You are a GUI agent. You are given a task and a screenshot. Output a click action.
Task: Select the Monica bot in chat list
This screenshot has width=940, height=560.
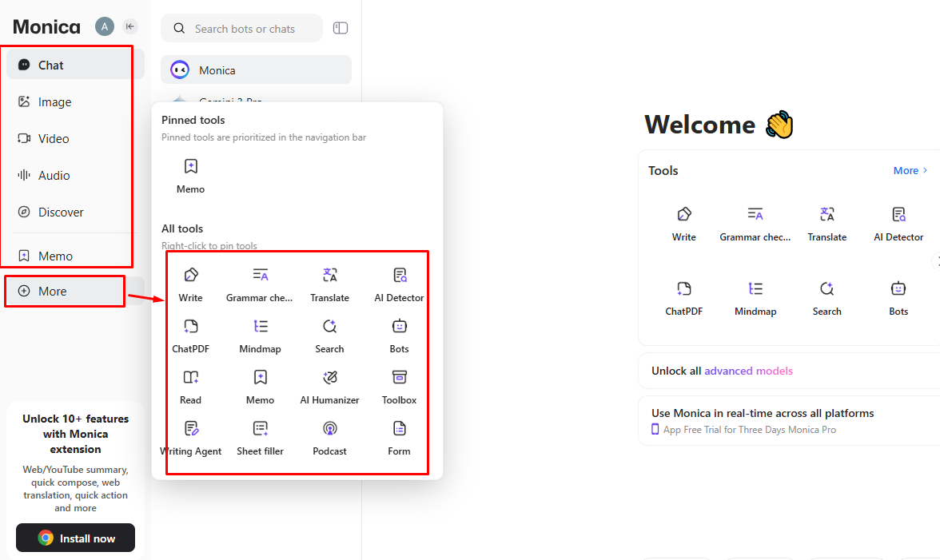[x=256, y=70]
